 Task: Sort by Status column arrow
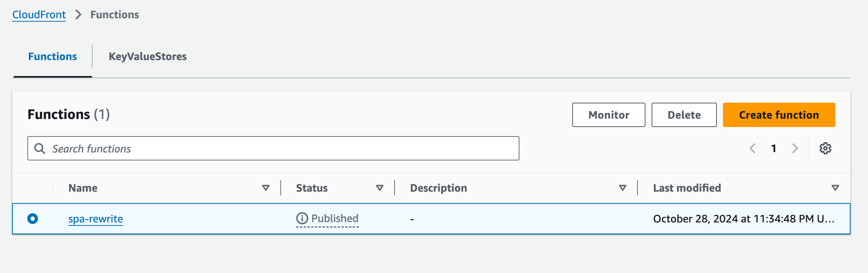[x=379, y=188]
